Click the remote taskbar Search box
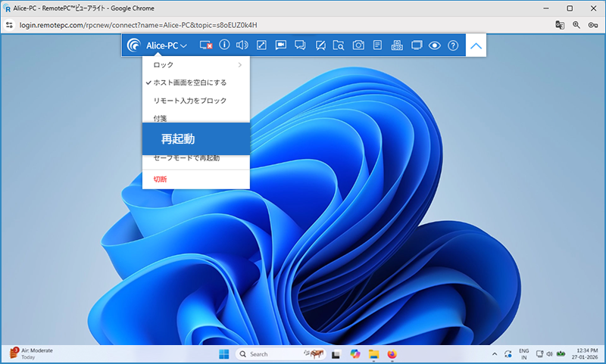The height and width of the screenshot is (364, 606). [280, 354]
